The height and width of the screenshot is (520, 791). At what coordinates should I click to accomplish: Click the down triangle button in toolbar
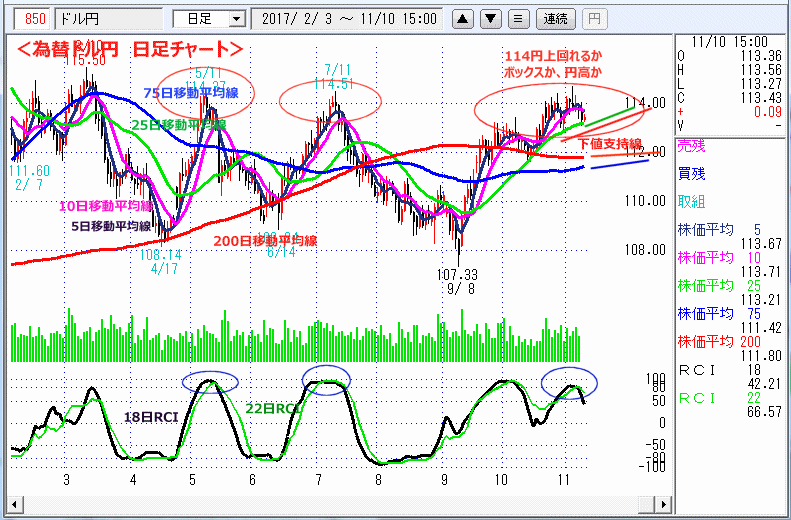[x=490, y=18]
